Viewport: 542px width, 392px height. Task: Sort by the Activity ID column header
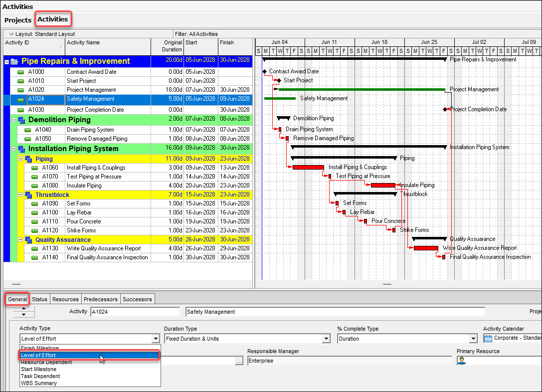click(34, 46)
